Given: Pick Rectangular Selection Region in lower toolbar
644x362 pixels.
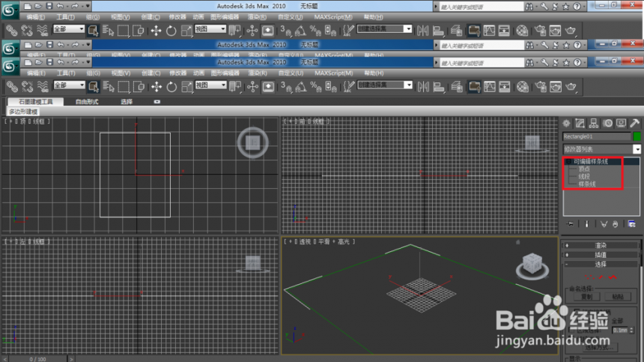Looking at the screenshot, I should tap(124, 87).
